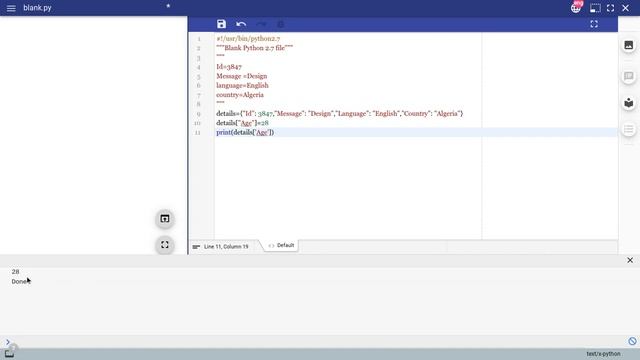
Task: Click the language=English comment line
Action: (242, 85)
